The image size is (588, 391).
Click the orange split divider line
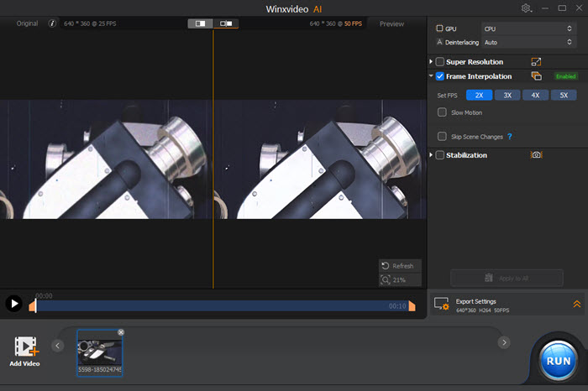point(213,159)
